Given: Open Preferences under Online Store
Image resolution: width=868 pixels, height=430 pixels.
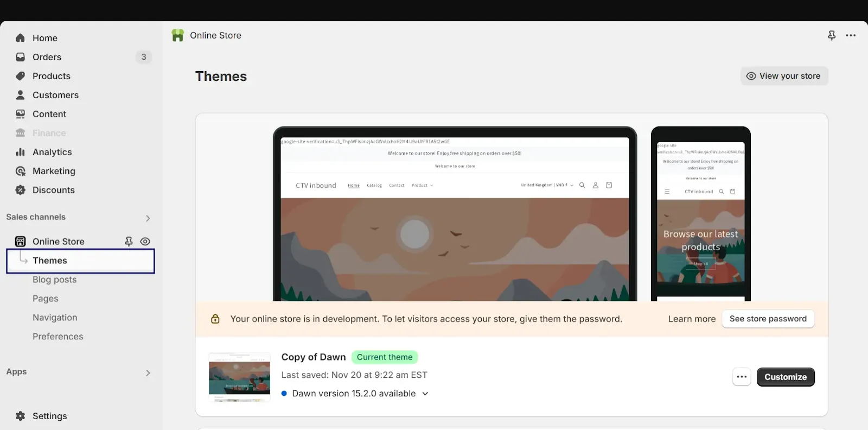Looking at the screenshot, I should click(58, 337).
